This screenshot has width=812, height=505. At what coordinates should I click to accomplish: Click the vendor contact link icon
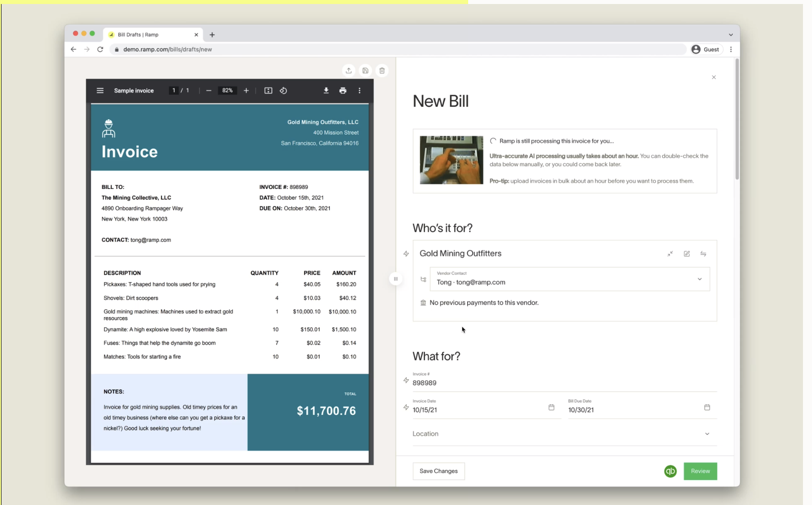[x=423, y=280]
